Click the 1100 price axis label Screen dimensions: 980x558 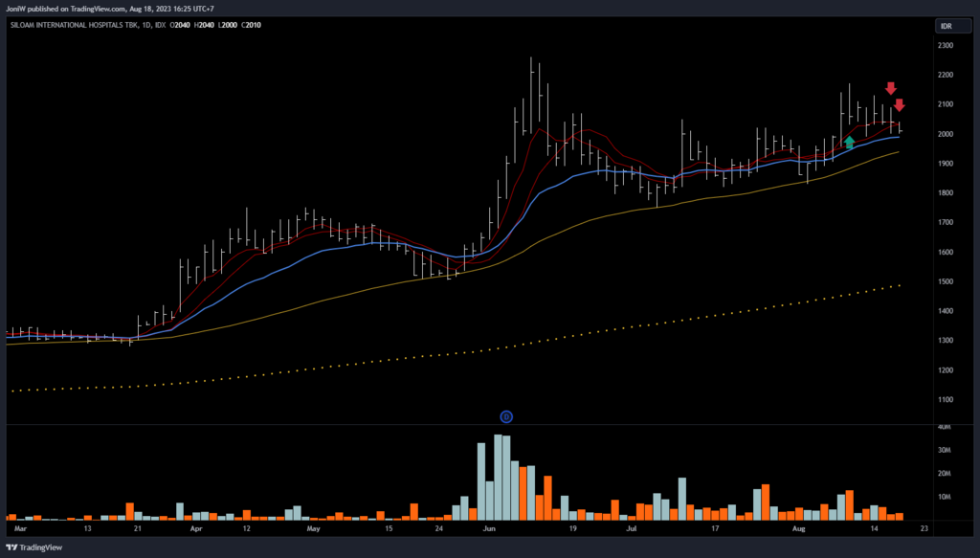[x=946, y=400]
